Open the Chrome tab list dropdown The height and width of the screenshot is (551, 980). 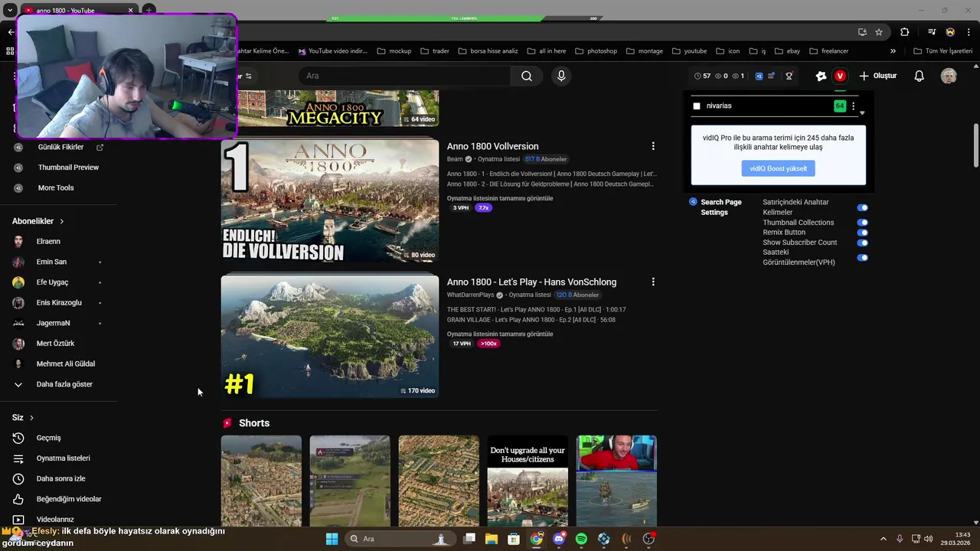click(x=10, y=10)
